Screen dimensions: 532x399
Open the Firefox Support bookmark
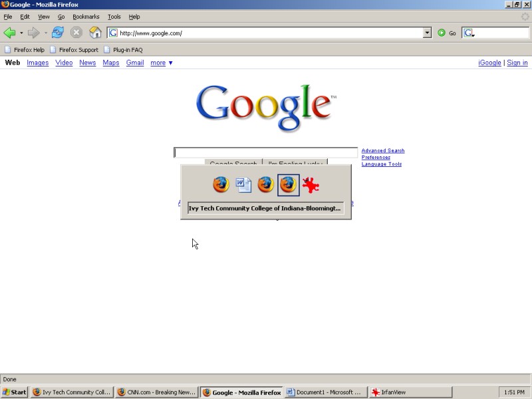74,50
